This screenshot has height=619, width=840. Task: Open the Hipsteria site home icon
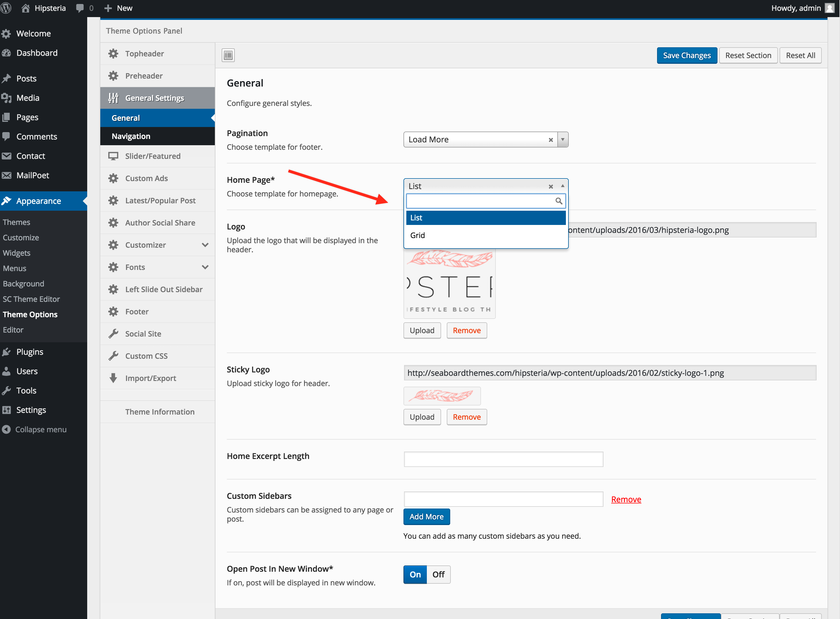tap(25, 8)
